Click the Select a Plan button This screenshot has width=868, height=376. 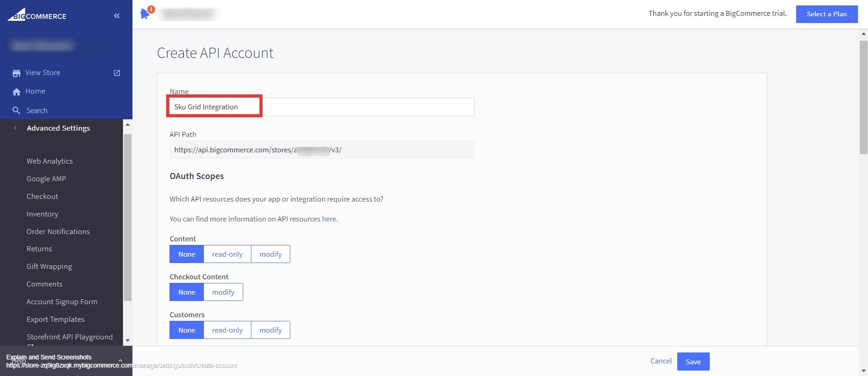click(x=827, y=14)
